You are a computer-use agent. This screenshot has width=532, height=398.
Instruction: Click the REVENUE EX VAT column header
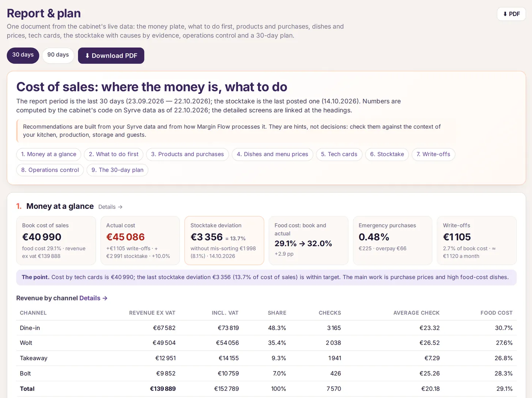tap(152, 313)
